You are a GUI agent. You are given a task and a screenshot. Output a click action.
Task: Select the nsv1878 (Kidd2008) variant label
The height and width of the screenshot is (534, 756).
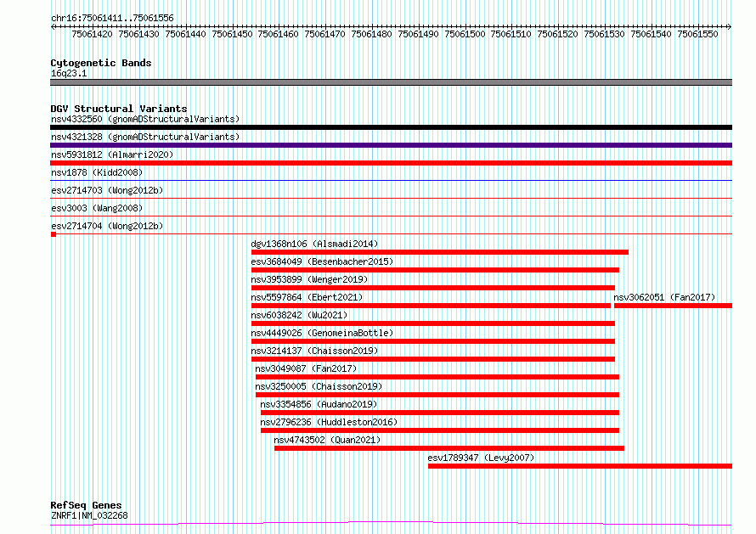click(x=97, y=172)
